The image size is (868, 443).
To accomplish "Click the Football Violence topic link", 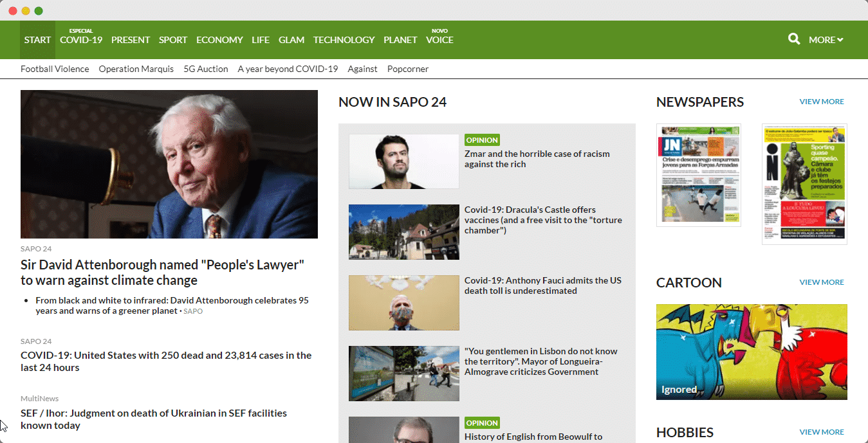I will (55, 69).
